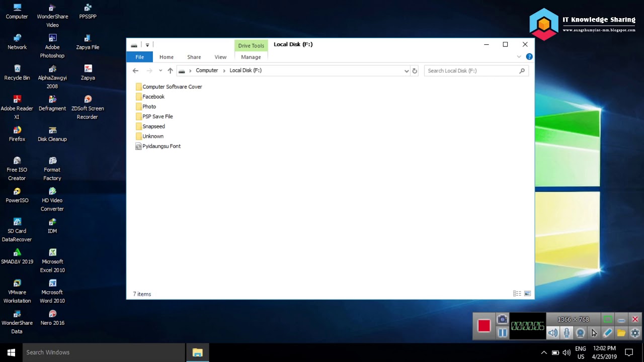Select the Photo folder

pos(146,107)
